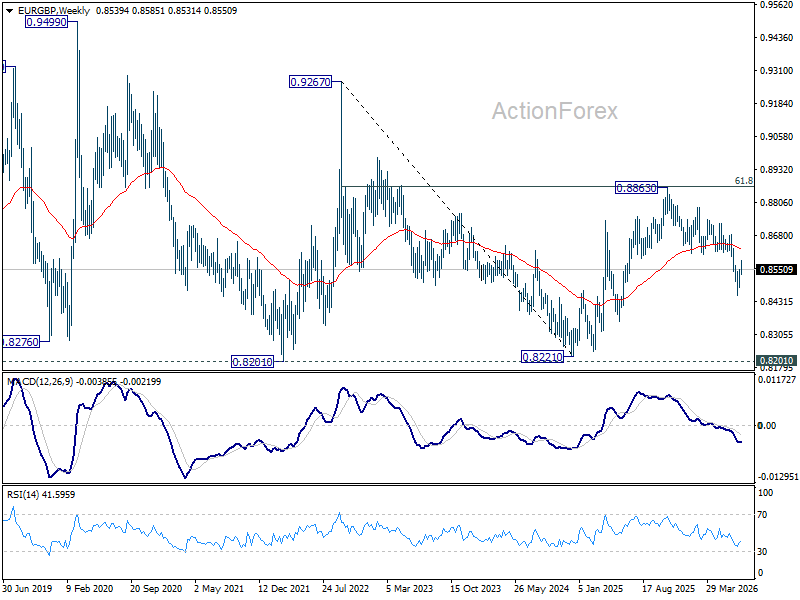Click the ActionForex watermark
The width and height of the screenshot is (800, 600).
click(555, 111)
